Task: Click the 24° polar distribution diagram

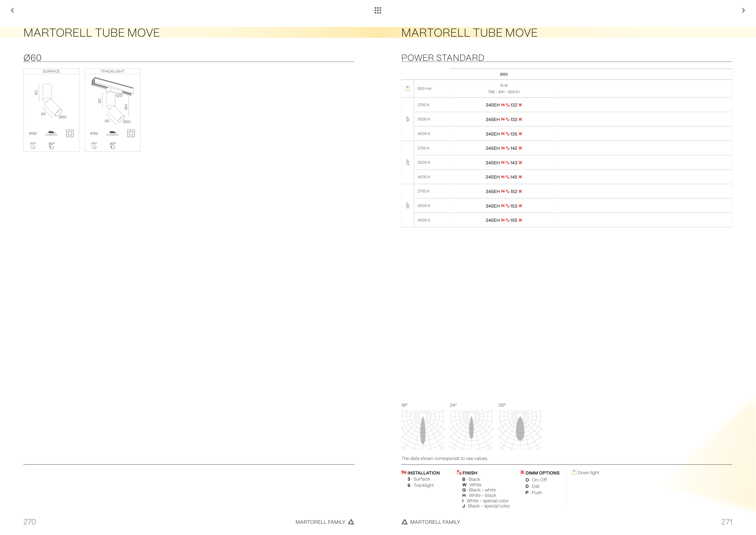Action: coord(471,430)
